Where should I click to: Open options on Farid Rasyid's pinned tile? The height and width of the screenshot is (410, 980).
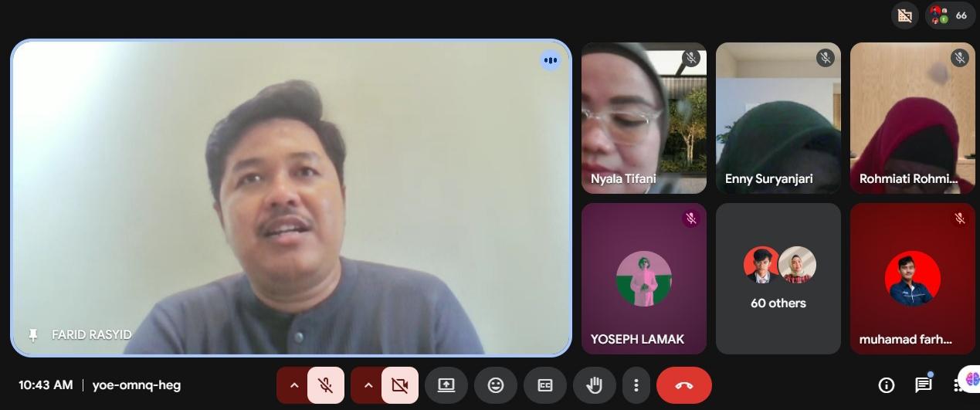550,60
